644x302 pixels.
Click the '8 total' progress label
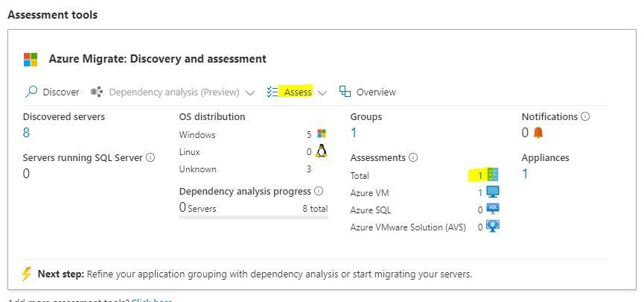(315, 209)
